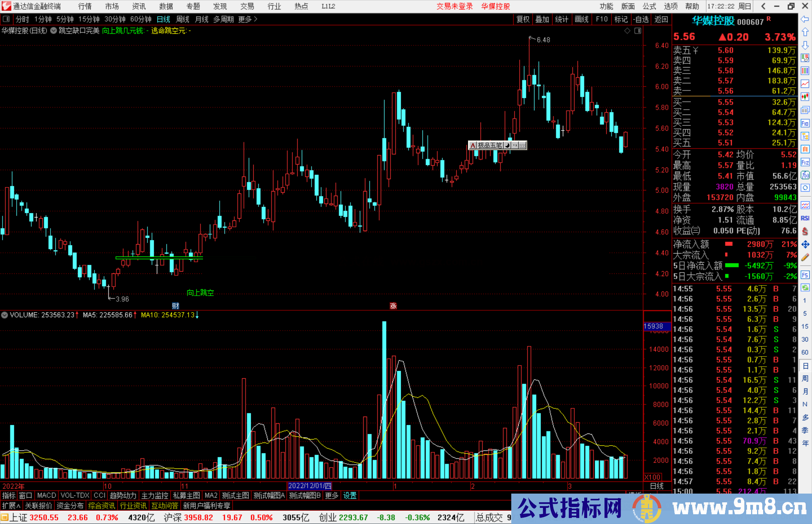Click the moon half-width toggle in IME bar
The height and width of the screenshot is (524, 812).
coord(507,145)
